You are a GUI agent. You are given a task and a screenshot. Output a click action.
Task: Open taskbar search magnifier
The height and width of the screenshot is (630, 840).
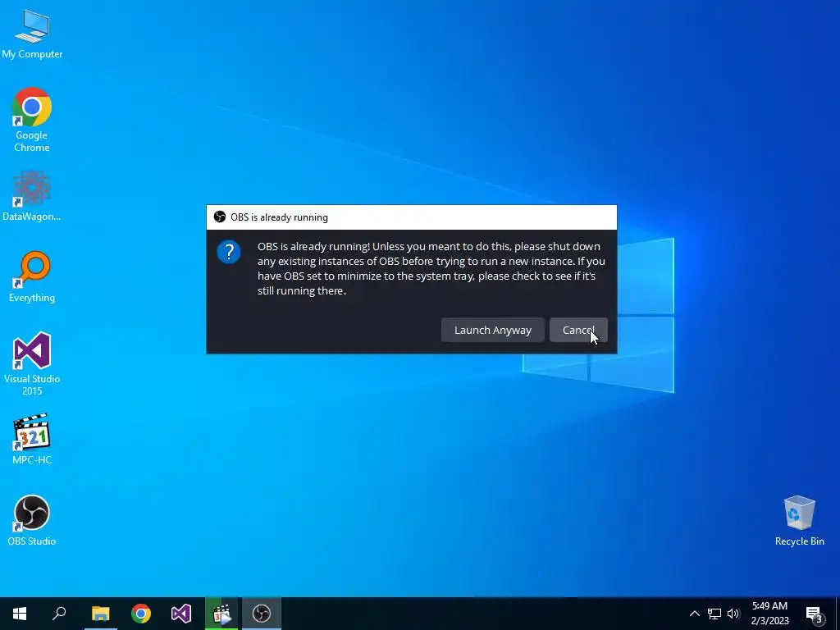[59, 614]
